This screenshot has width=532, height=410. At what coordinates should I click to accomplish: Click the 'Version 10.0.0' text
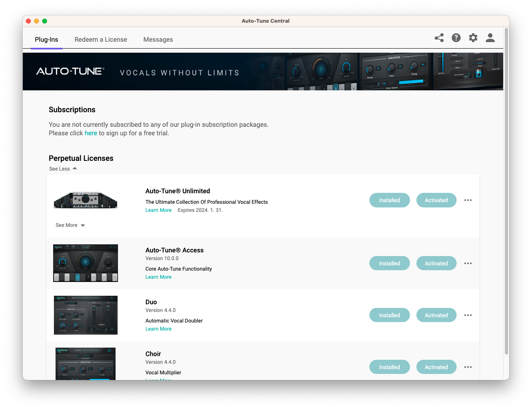coord(162,258)
